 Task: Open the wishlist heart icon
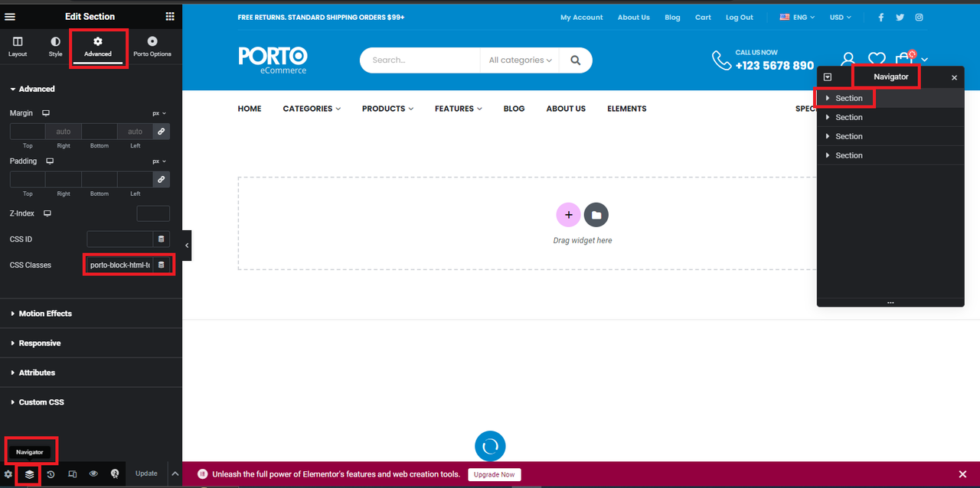(x=877, y=60)
